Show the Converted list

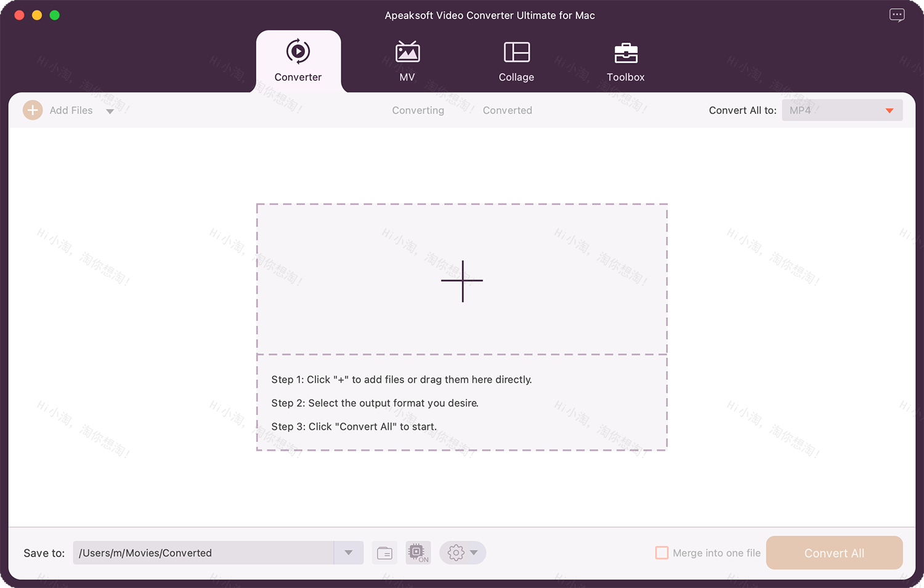[x=507, y=110]
